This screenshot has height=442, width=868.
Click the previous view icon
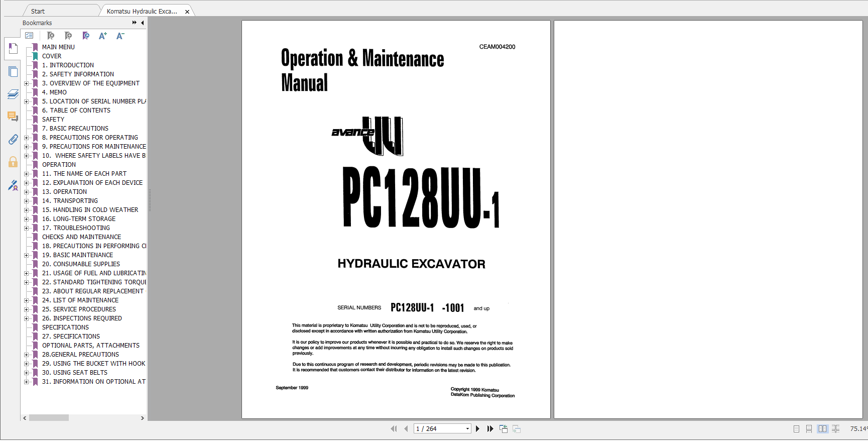[x=504, y=428]
